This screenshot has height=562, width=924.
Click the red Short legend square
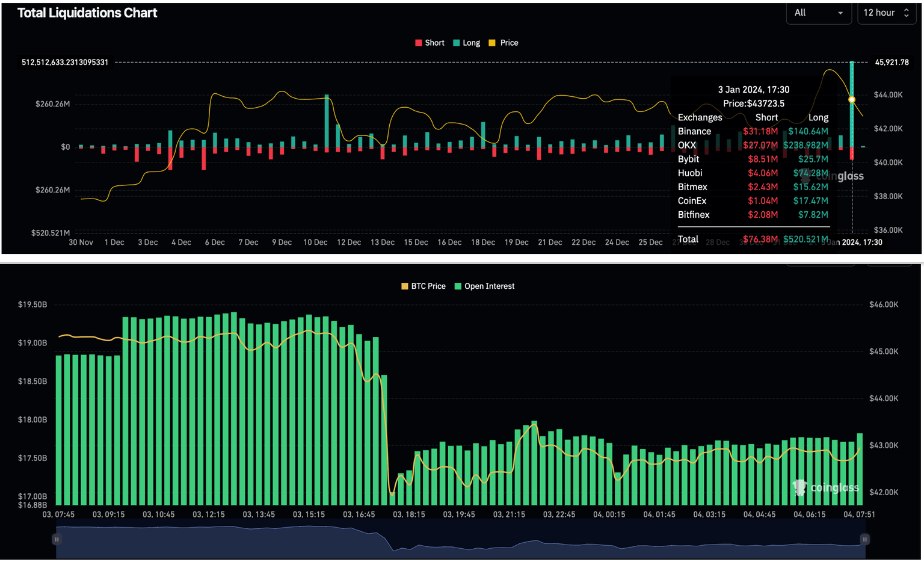pyautogui.click(x=418, y=43)
